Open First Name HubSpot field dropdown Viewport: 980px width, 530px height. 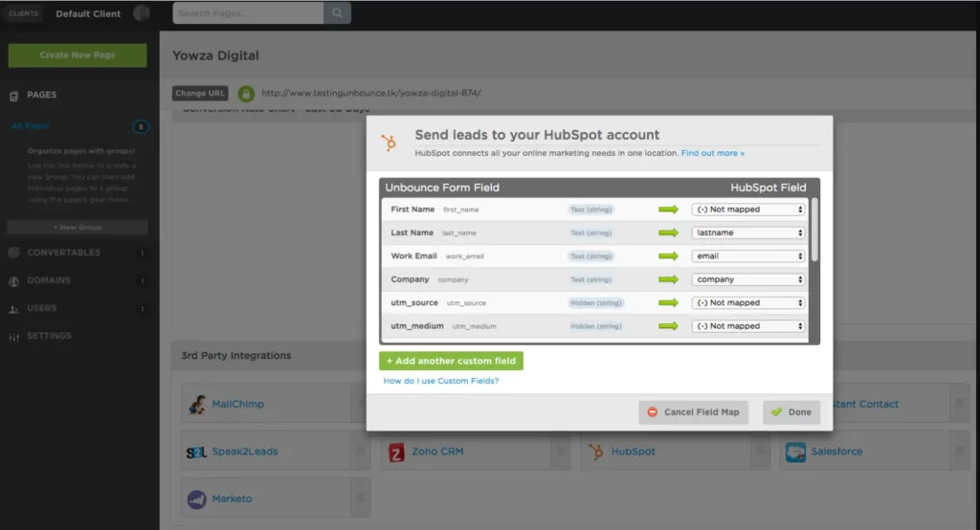pos(748,210)
